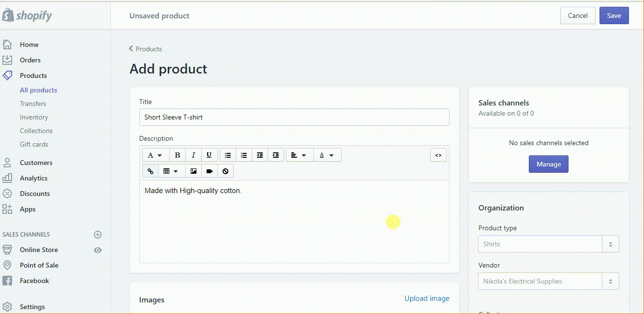
Task: Open Products in sidebar
Action: click(x=33, y=75)
